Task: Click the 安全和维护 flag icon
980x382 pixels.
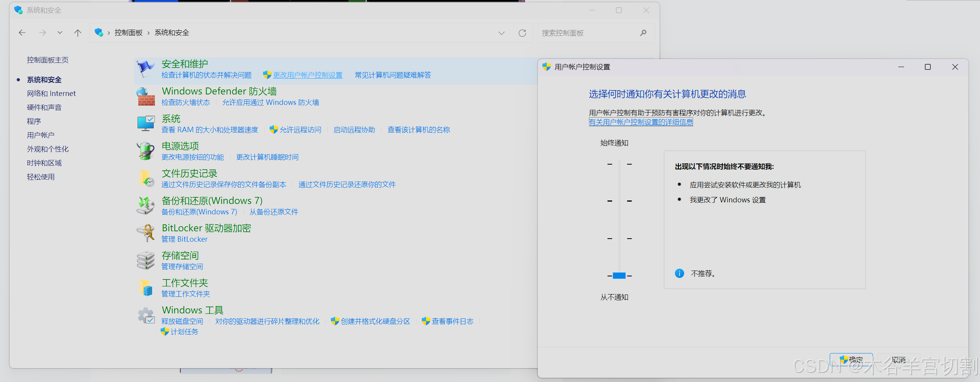Action: point(146,69)
